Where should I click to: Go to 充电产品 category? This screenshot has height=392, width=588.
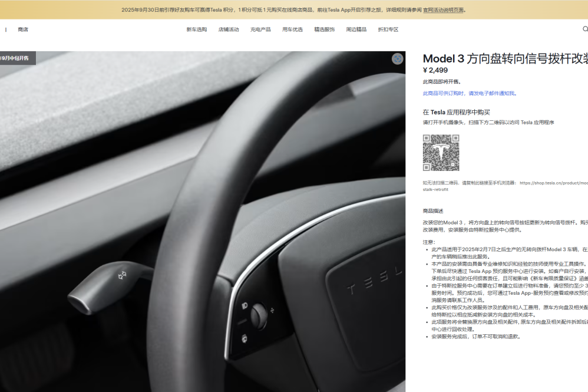pos(260,29)
